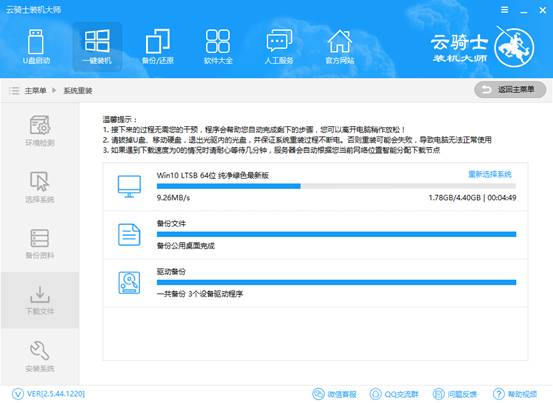Screen dimensions: 553x403
Task: Click the Win10 LTSB download progress bar
Action: [336, 186]
